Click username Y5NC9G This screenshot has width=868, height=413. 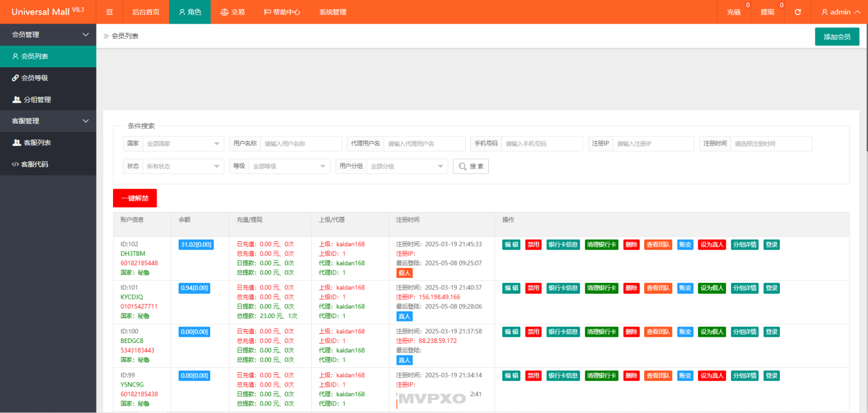[132, 385]
